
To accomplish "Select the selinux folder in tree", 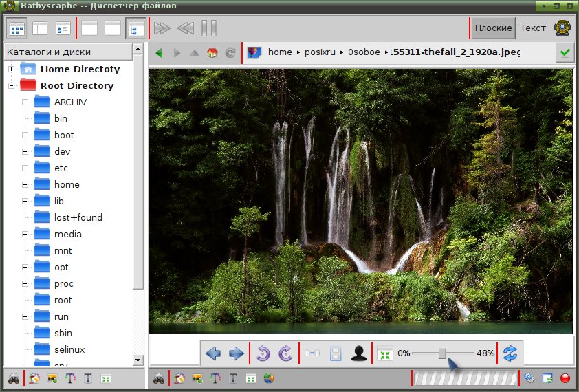I will click(x=59, y=350).
